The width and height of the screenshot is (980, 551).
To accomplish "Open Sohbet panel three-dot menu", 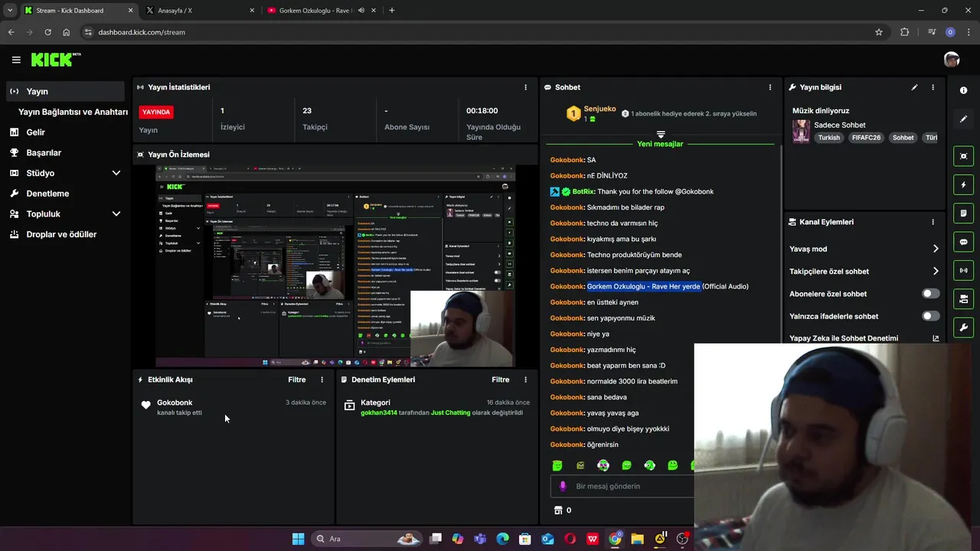I will coord(770,87).
